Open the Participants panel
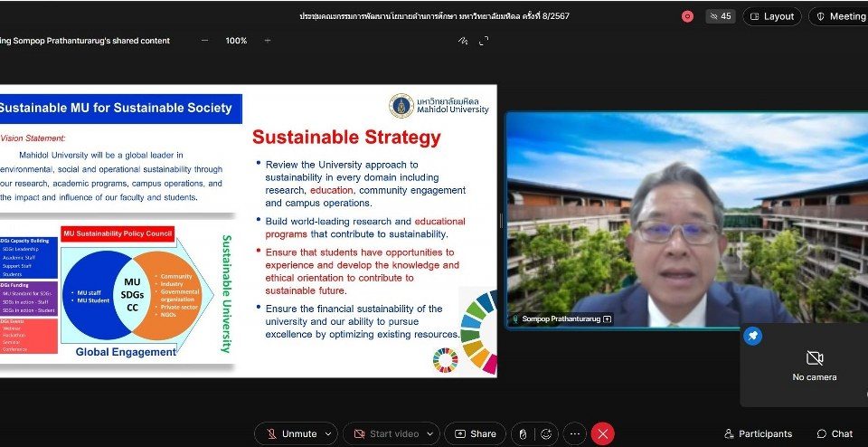 click(759, 433)
